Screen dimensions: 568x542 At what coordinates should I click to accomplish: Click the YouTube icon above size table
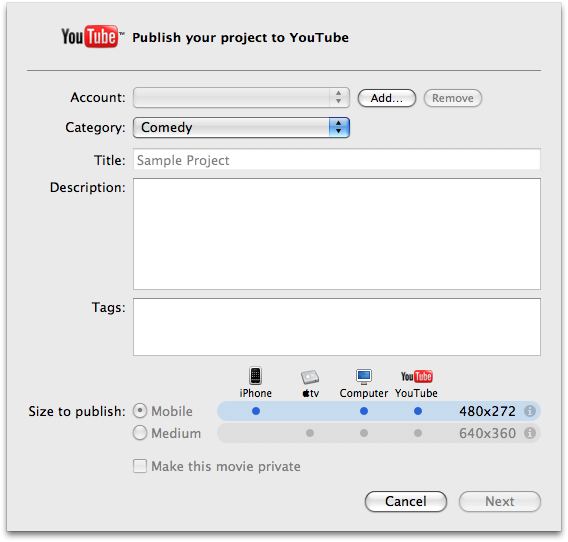[x=417, y=377]
